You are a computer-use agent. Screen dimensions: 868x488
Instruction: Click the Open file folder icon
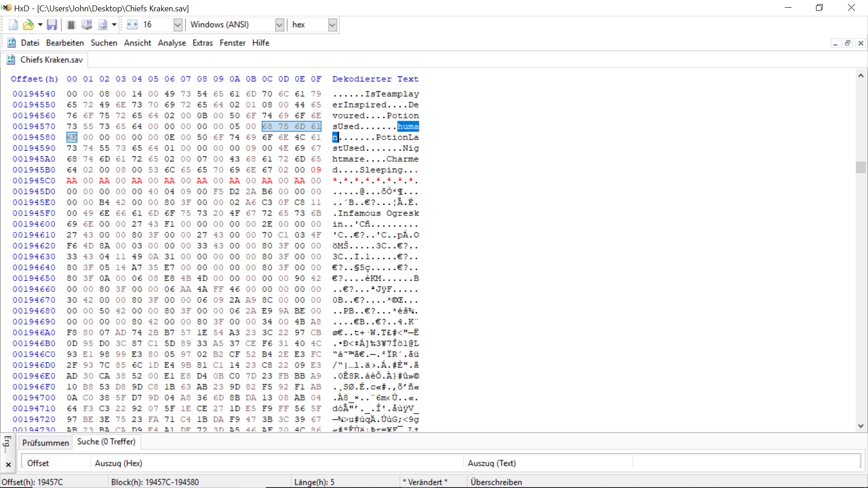pos(28,25)
